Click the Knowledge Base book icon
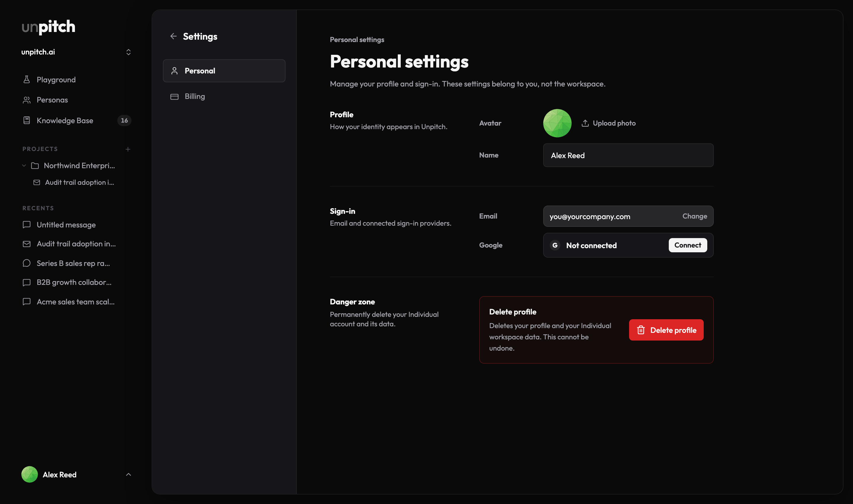 (26, 120)
